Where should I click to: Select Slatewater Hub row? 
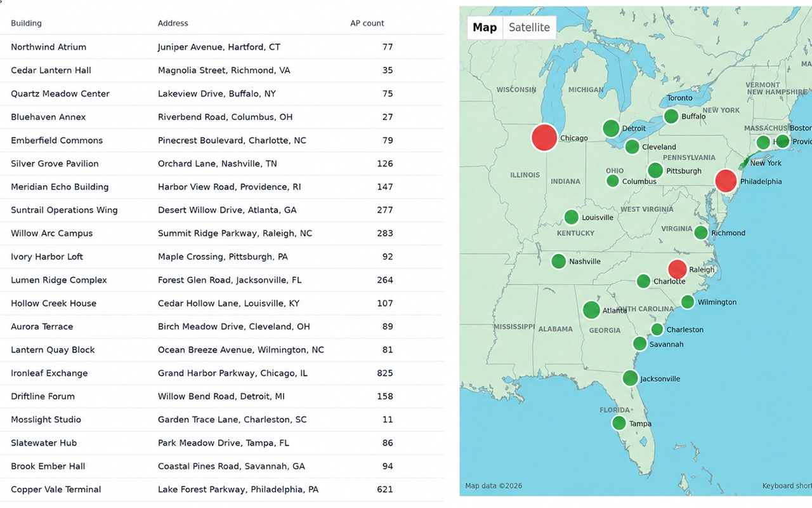[x=222, y=443]
